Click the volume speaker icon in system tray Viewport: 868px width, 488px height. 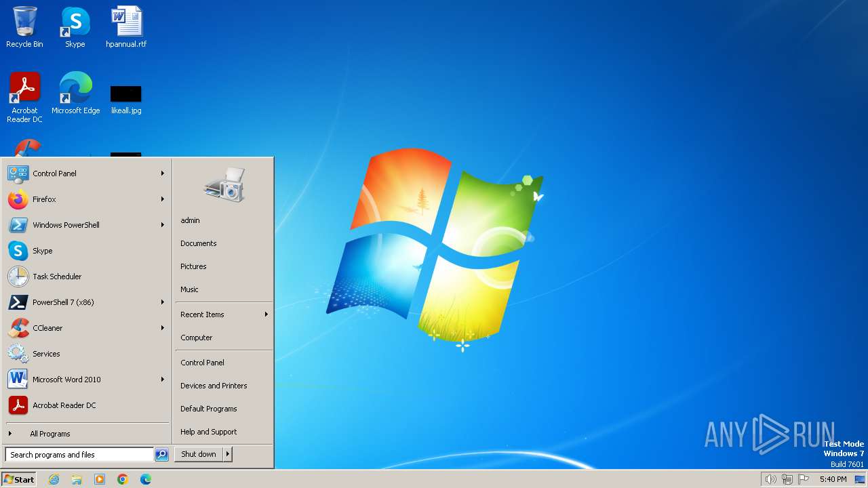click(x=770, y=479)
